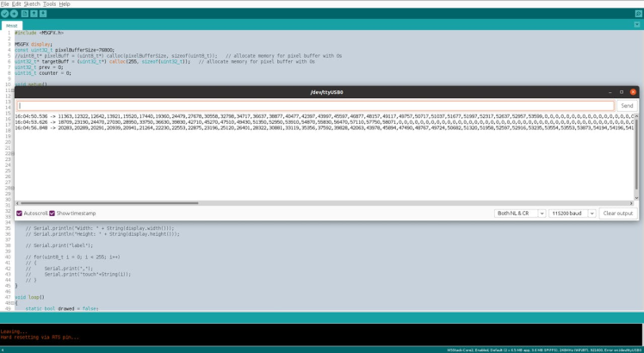Open Serial Monitor magnifier icon
644x353 pixels.
pos(638,14)
